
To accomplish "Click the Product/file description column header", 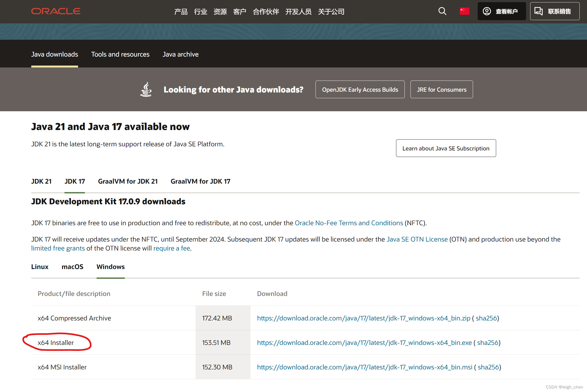I will click(74, 294).
